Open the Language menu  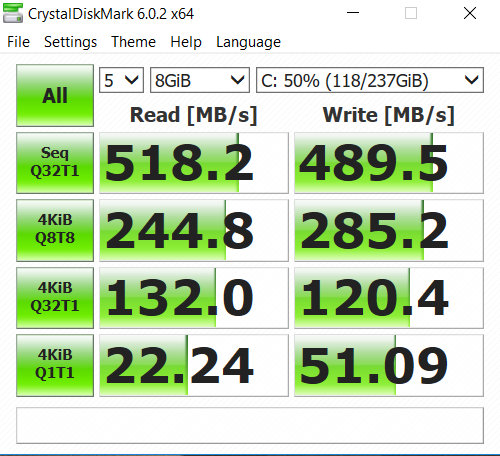point(248,42)
